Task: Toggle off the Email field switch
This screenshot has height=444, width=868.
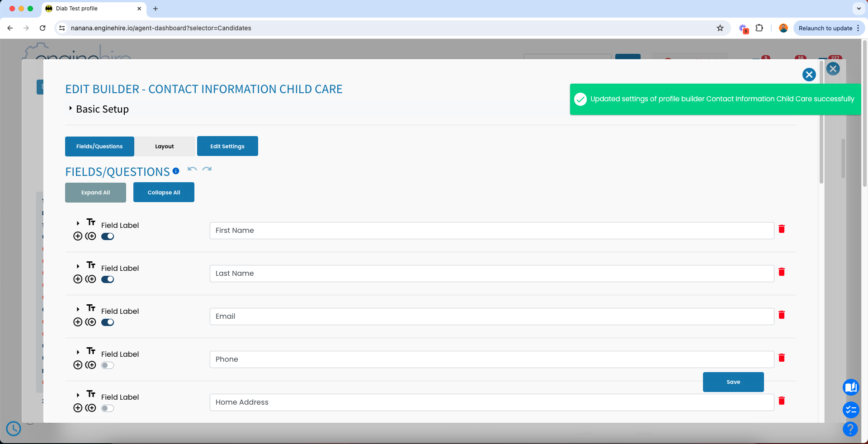Action: (x=108, y=322)
